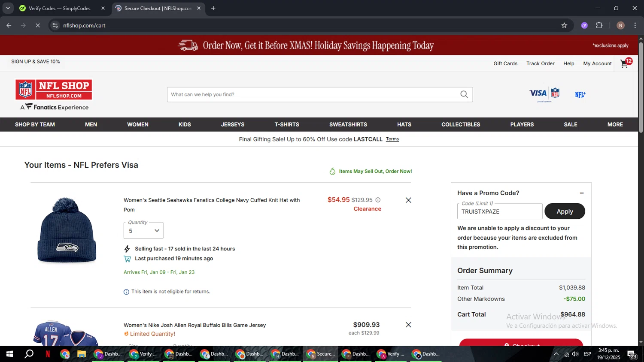Screen dimensions: 644x362
Task: Click the purple extension icon in the toolbar
Action: click(x=584, y=25)
